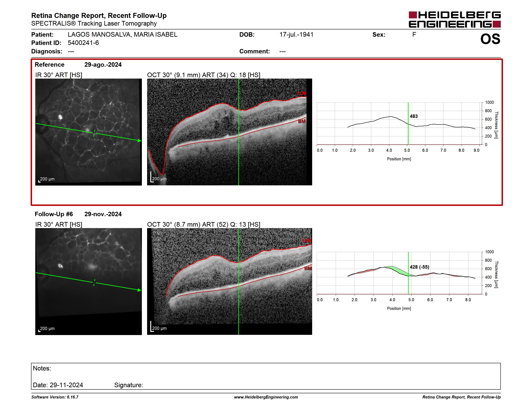Screen dimensions: 532x411
Task: Click the green scan arrowhead in Reference IR image
Action: coord(139,141)
